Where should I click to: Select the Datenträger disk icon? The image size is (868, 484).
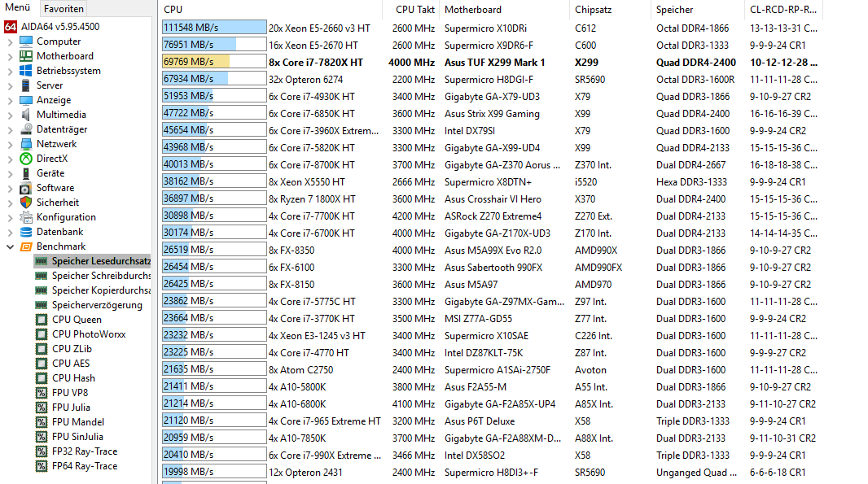26,129
